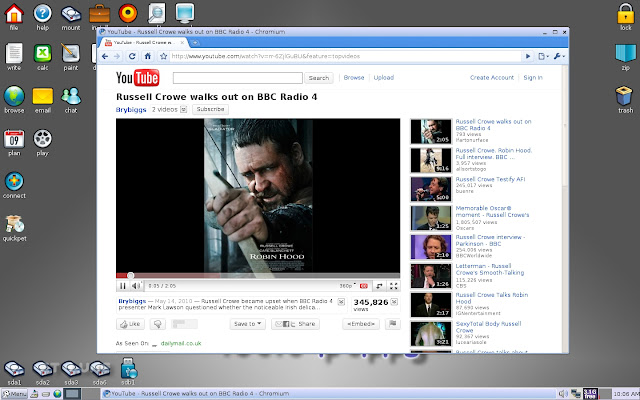The height and width of the screenshot is (400, 640).
Task: Open a new Chromium tab
Action: pyautogui.click(x=195, y=42)
